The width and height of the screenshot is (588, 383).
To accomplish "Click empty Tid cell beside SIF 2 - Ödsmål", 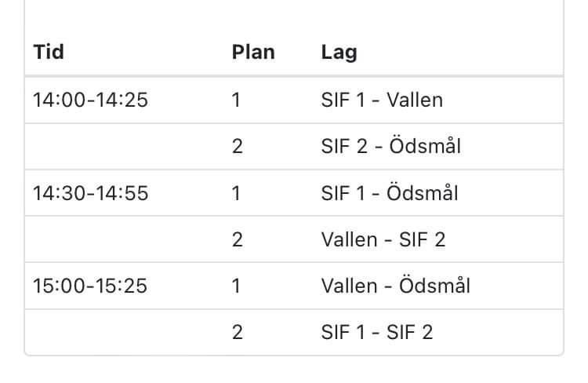I will pyautogui.click(x=124, y=147).
